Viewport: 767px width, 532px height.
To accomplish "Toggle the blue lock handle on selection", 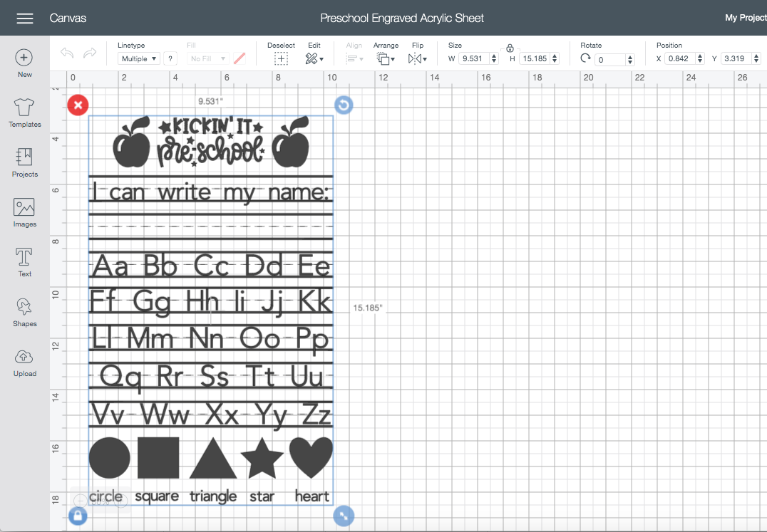I will 78,516.
